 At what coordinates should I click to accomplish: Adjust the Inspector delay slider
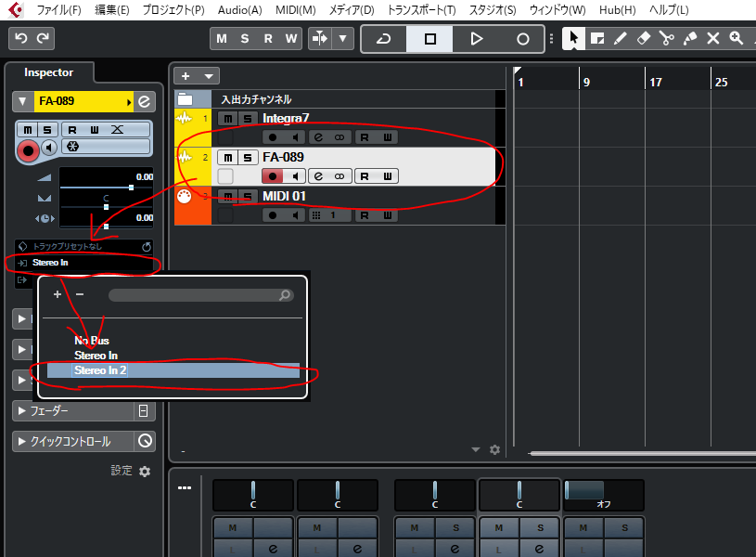coord(106,226)
